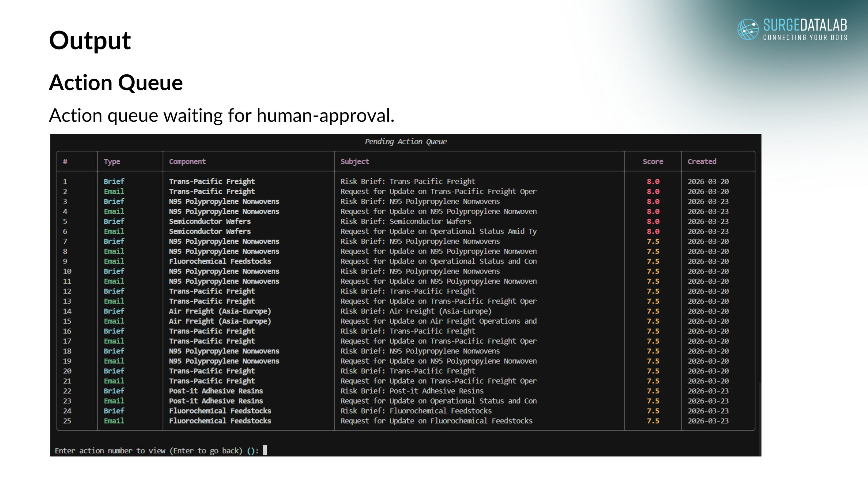Click the Created column header
The height and width of the screenshot is (488, 868).
pyautogui.click(x=702, y=161)
